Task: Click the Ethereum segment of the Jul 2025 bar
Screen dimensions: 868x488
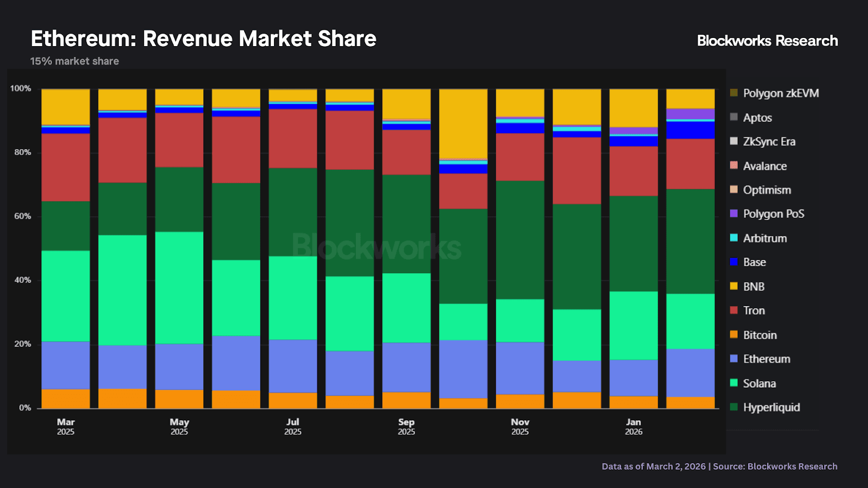Action: [x=293, y=366]
